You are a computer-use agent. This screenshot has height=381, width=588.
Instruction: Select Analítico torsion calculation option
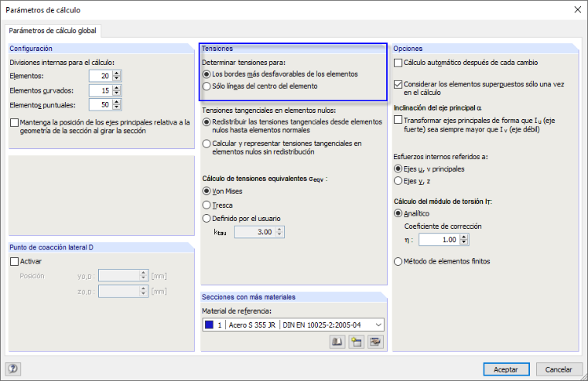pos(398,213)
